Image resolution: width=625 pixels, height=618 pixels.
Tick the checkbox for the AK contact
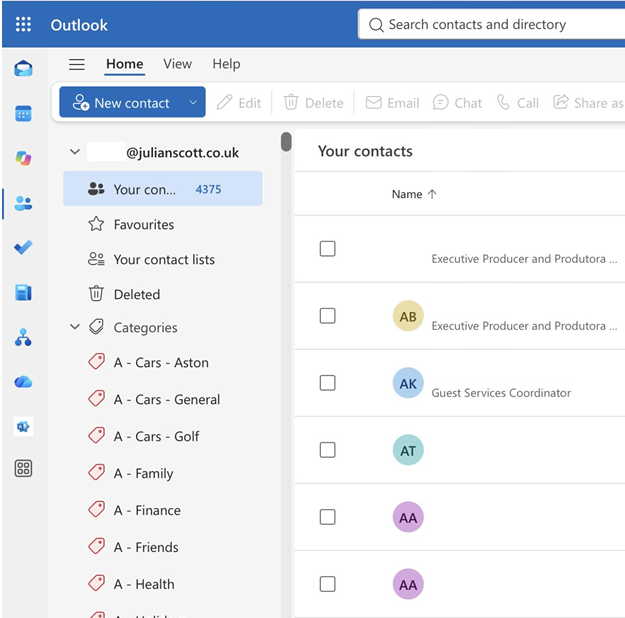327,383
